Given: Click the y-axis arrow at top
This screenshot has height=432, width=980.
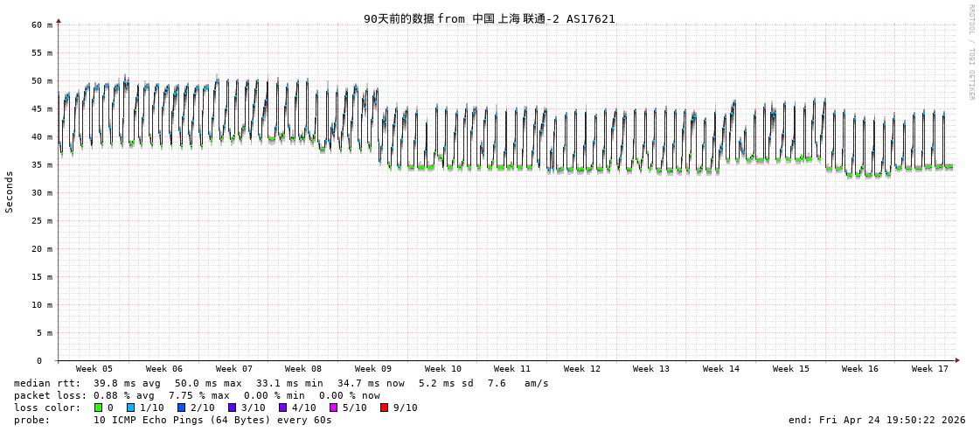Looking at the screenshot, I should 59,20.
